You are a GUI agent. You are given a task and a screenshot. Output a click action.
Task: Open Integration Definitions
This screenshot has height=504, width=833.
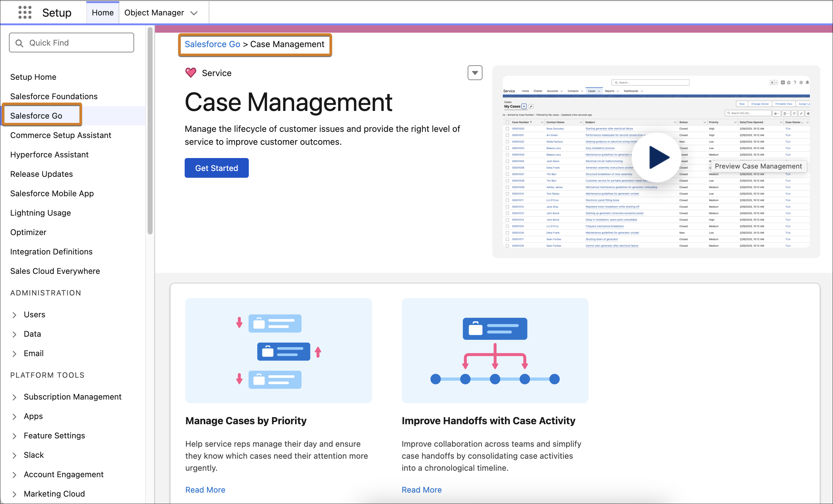coord(51,252)
